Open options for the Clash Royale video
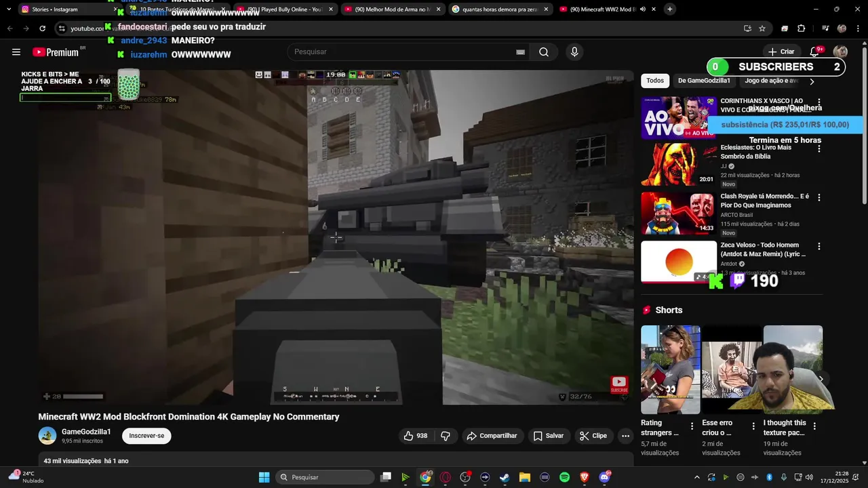868x488 pixels. tap(818, 197)
